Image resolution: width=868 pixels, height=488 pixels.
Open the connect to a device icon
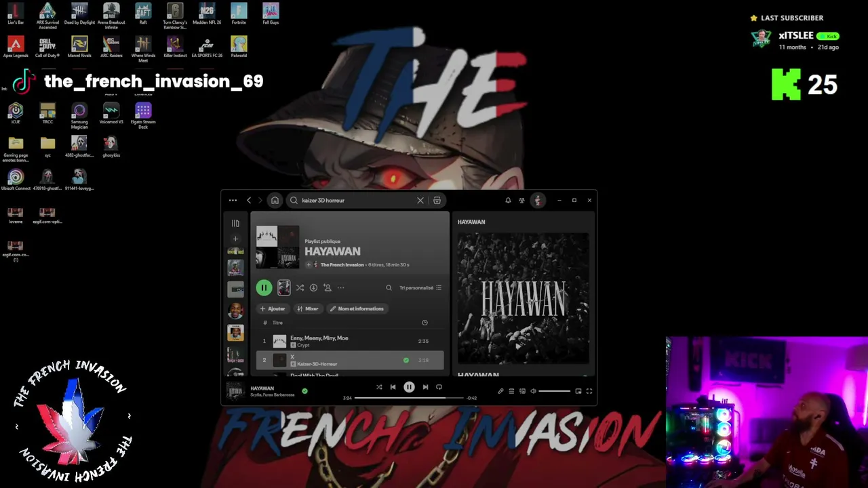pos(522,391)
